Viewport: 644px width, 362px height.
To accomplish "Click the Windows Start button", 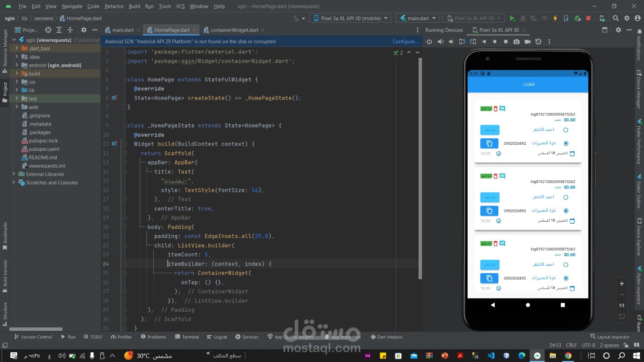I will (636, 356).
